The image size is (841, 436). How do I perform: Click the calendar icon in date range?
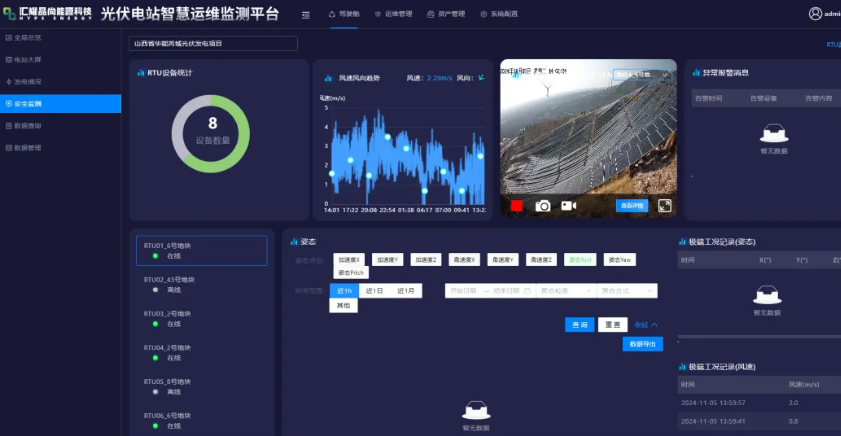pyautogui.click(x=527, y=291)
